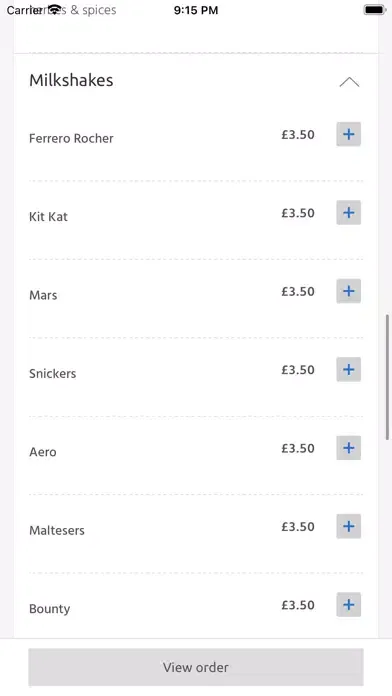
Task: Click the vertical scrollbar thumb
Action: [x=387, y=377]
